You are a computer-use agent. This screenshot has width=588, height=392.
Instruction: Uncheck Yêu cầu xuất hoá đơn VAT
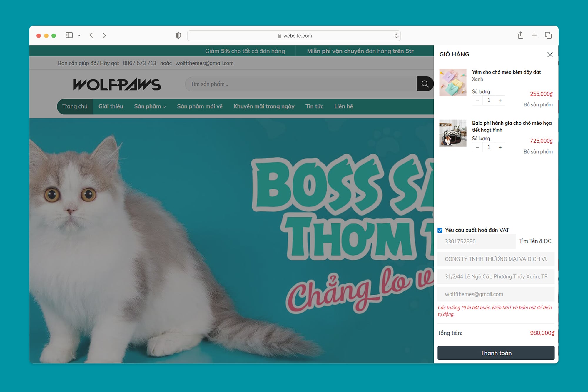tap(440, 230)
